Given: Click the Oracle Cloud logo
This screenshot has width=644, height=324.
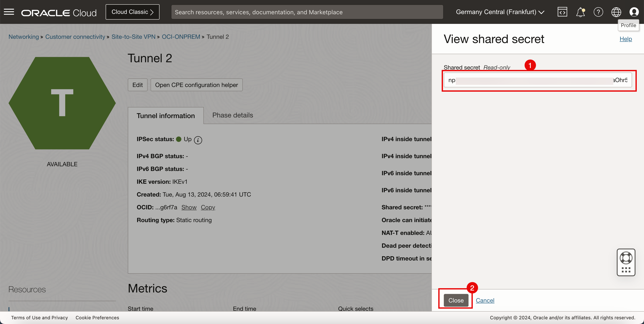Looking at the screenshot, I should coord(59,13).
